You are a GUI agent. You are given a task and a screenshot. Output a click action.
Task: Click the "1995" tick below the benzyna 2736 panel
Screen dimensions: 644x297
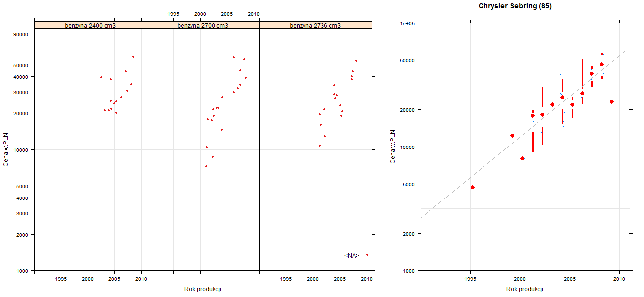pyautogui.click(x=286, y=280)
